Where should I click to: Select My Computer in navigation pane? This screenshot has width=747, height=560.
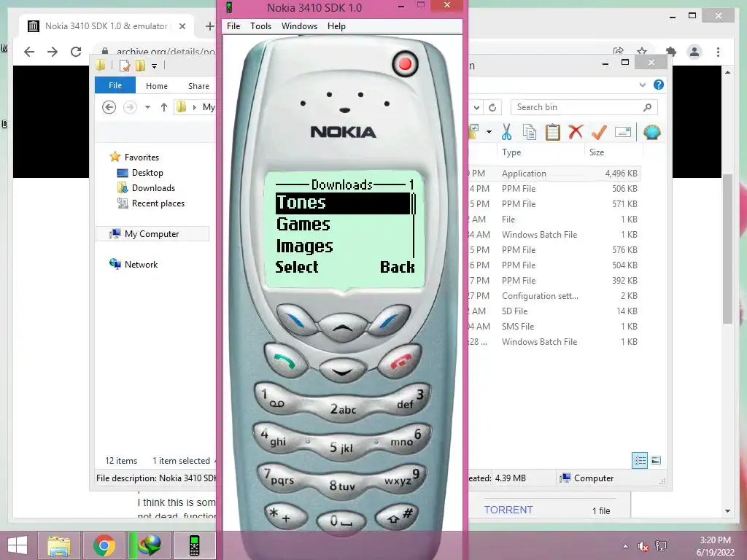tap(152, 234)
